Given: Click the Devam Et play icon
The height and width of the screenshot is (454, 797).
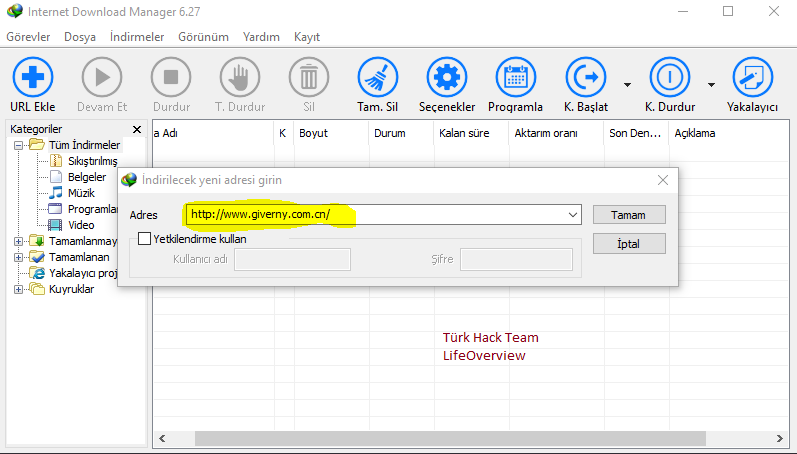Looking at the screenshot, I should [x=102, y=77].
